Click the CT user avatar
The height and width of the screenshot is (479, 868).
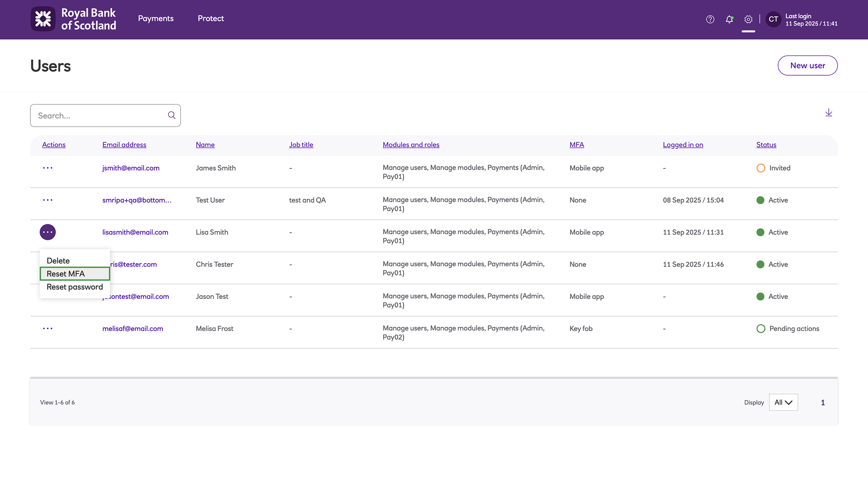point(773,19)
